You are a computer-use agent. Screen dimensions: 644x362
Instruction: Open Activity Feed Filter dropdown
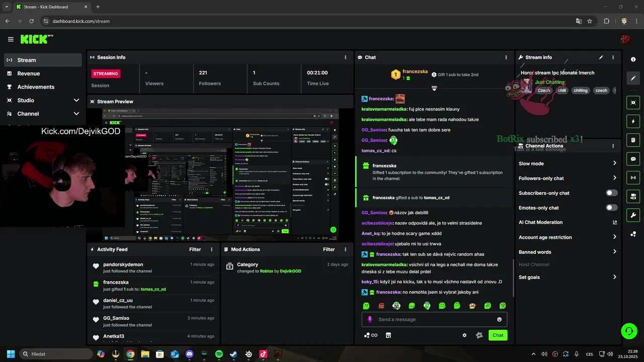pyautogui.click(x=195, y=249)
